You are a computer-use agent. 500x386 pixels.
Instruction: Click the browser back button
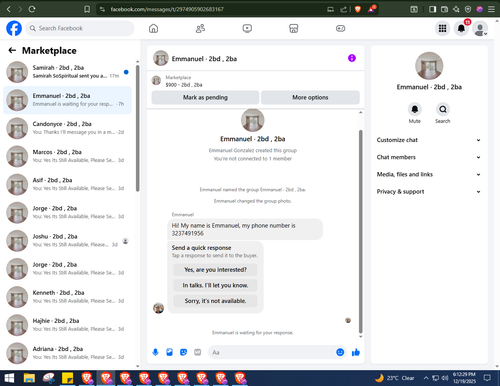point(9,9)
